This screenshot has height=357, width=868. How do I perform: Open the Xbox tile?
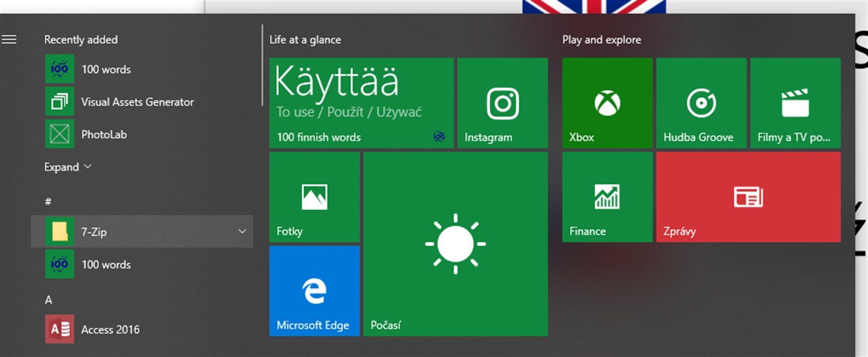[607, 103]
